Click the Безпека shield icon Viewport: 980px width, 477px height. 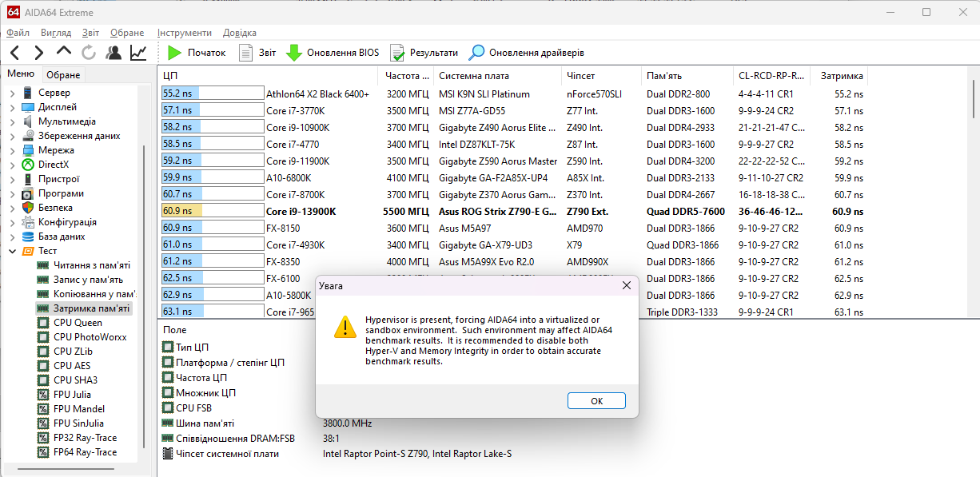28,208
